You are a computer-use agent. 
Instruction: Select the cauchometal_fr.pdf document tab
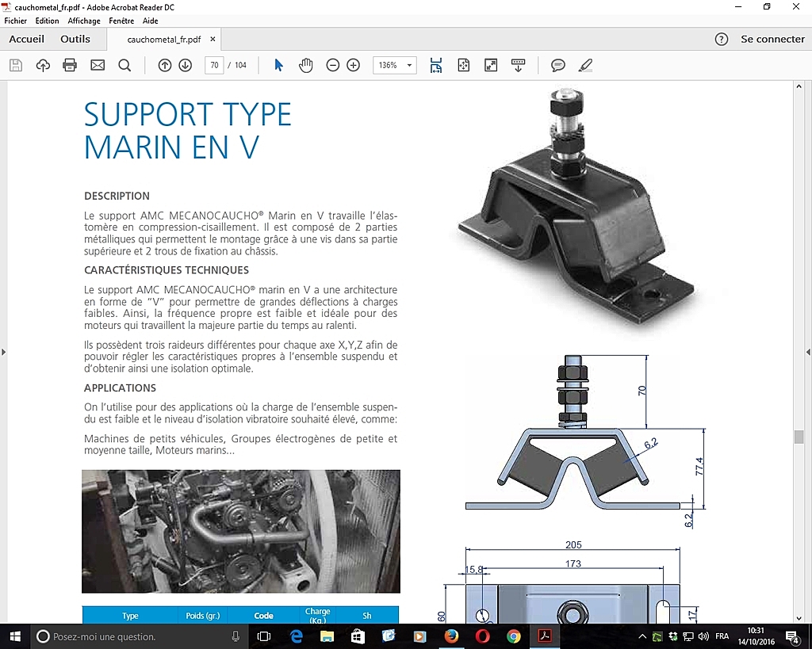tap(163, 40)
